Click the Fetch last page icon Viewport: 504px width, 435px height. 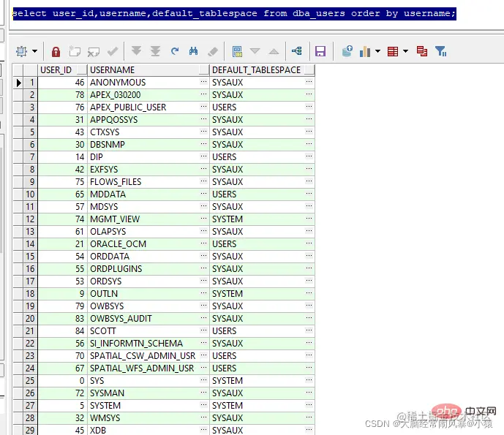156,51
